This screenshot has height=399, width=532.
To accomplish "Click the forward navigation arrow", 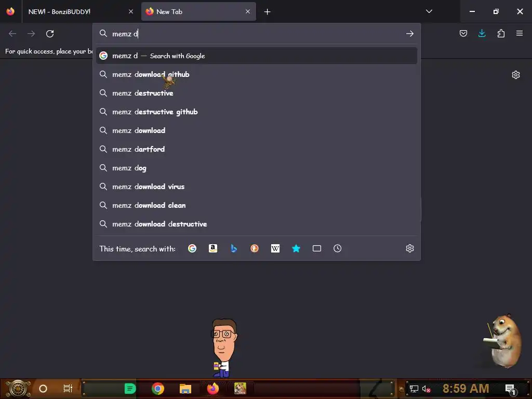I will 31,34.
